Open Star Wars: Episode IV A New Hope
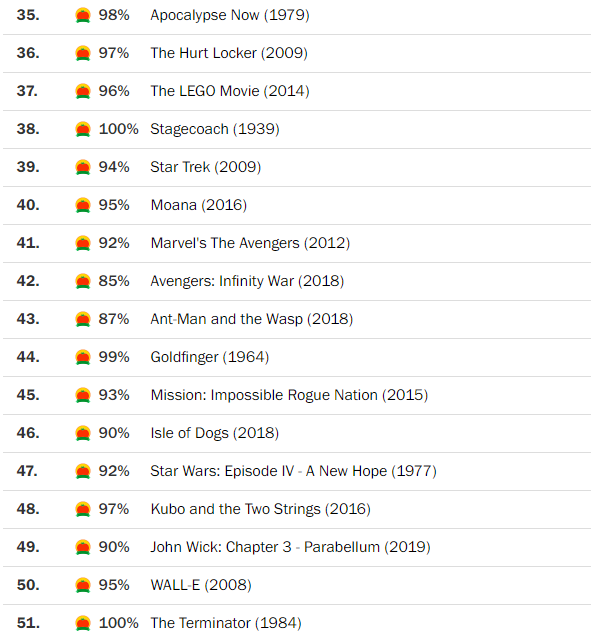This screenshot has width=591, height=641. click(x=293, y=471)
